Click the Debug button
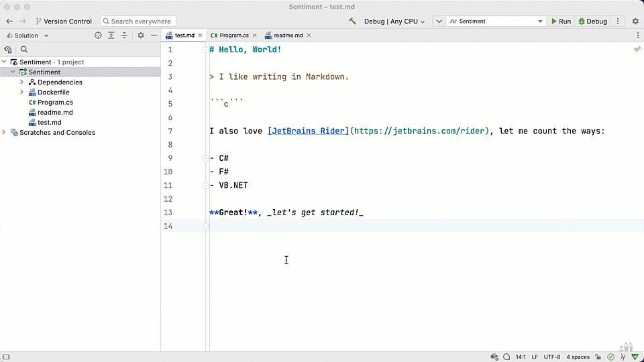644x362 pixels. pyautogui.click(x=592, y=21)
